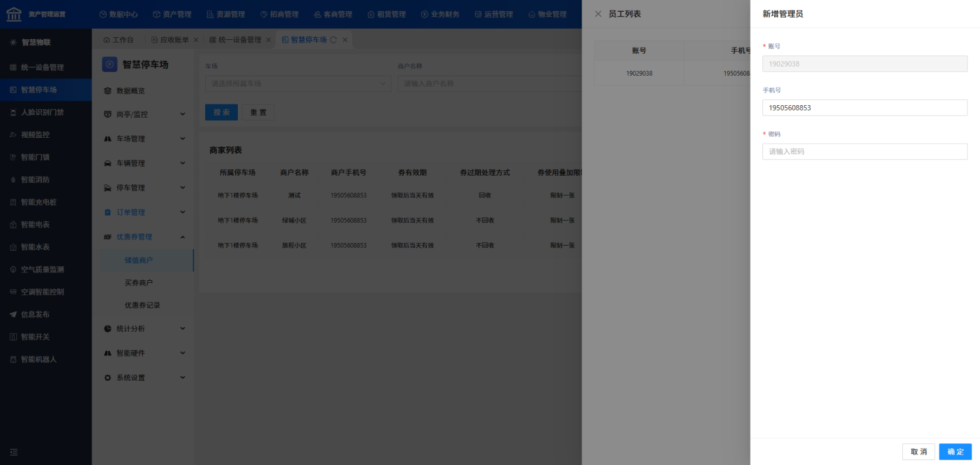The image size is (980, 465).
Task: Click account 19029038 in the employee list
Action: pos(639,73)
